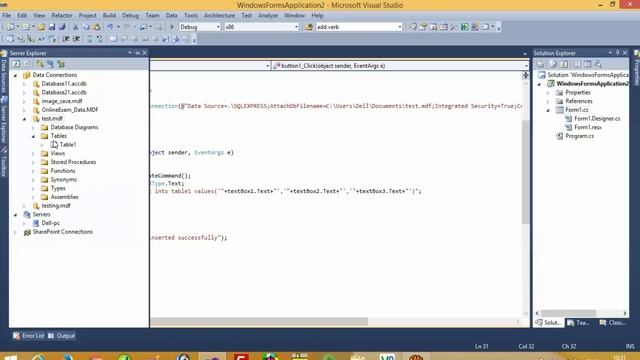Click the Copy toolbar icon
640x360 pixels.
[x=86, y=27]
